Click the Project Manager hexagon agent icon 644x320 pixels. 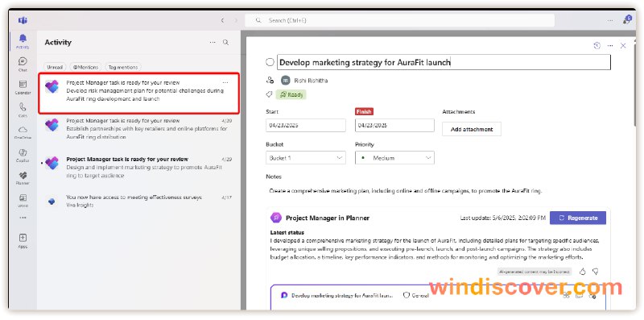point(276,218)
